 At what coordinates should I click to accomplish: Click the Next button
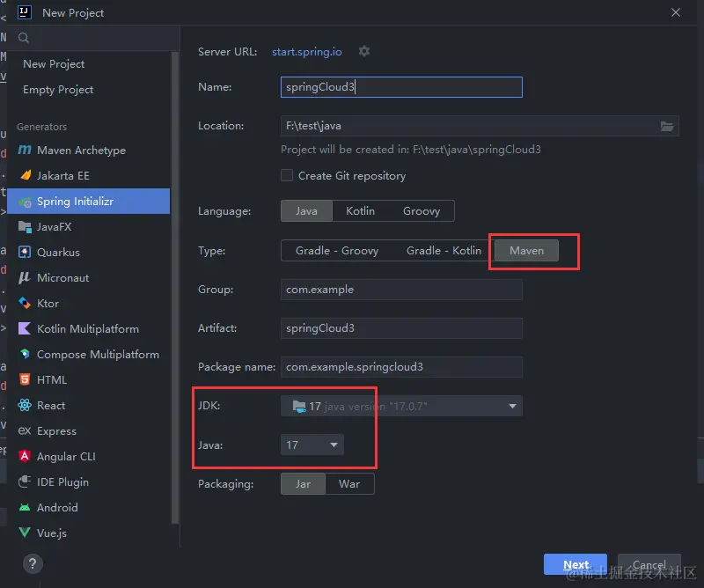click(576, 564)
